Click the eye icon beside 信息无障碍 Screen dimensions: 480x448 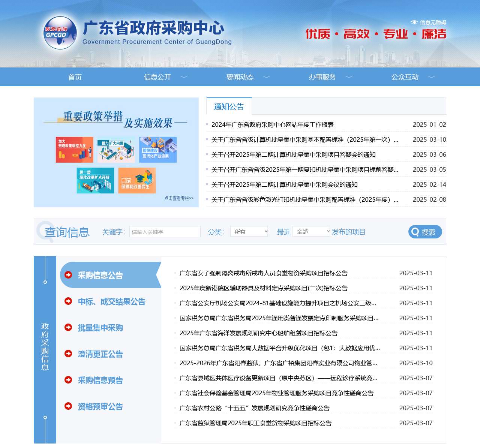point(414,22)
